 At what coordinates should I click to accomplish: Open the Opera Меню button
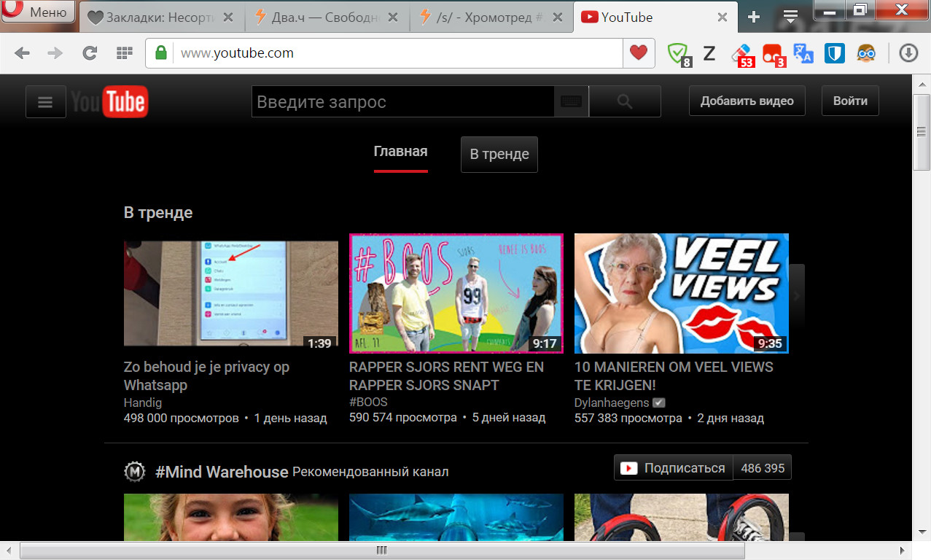click(x=38, y=11)
